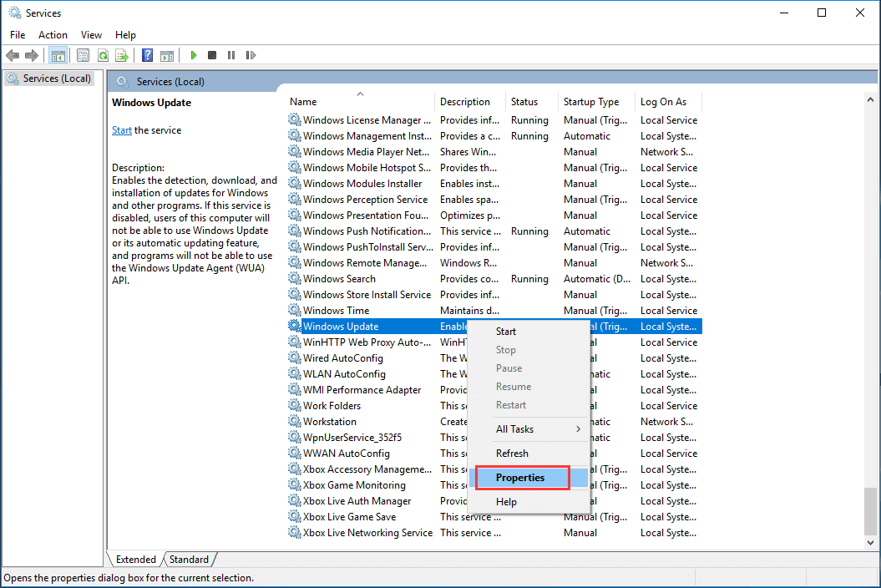
Task: Open Help via the blue question mark icon
Action: [x=147, y=55]
